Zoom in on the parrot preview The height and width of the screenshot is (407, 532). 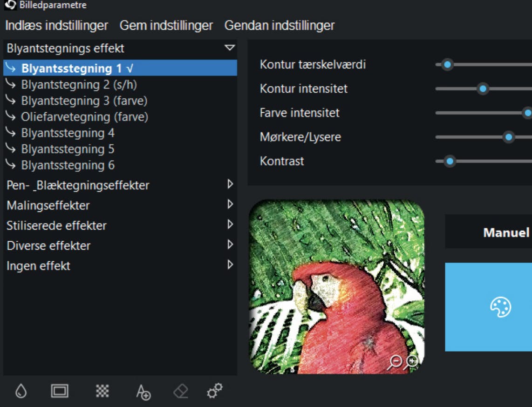(411, 361)
